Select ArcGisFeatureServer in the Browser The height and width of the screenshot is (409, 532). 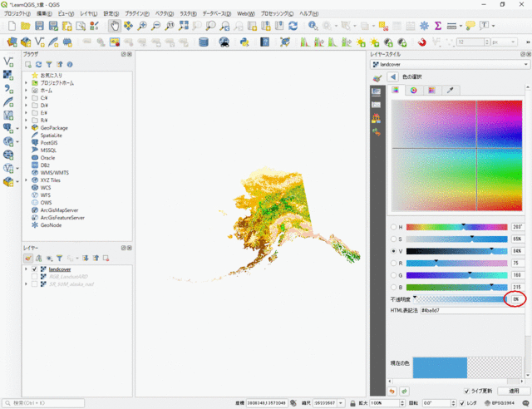pos(62,218)
